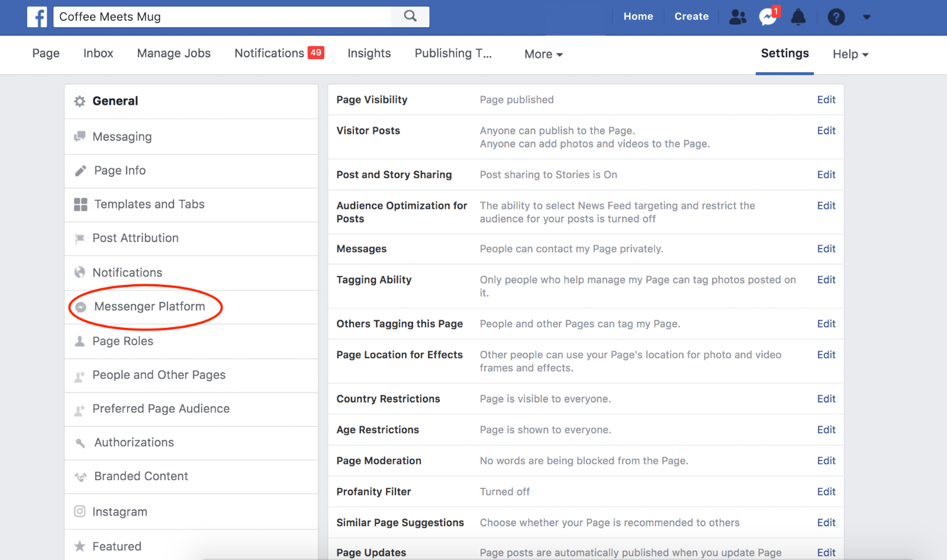Click the Post Attribution flag icon

79,239
